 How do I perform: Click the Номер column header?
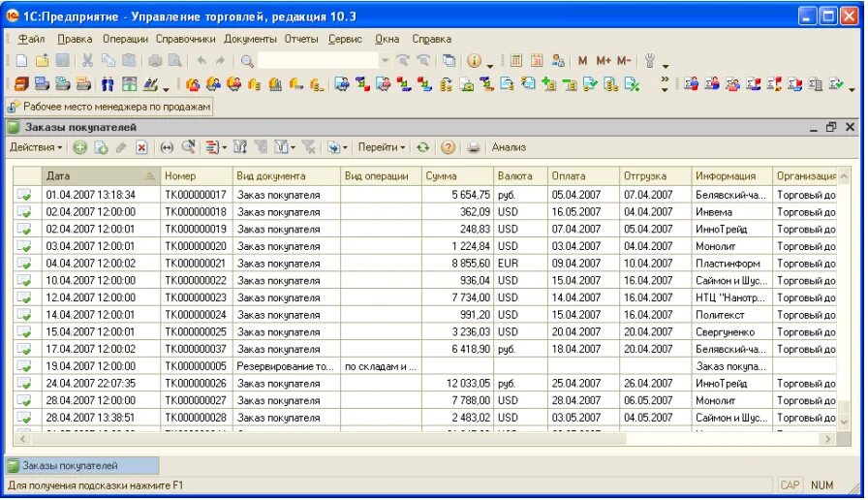pyautogui.click(x=197, y=176)
